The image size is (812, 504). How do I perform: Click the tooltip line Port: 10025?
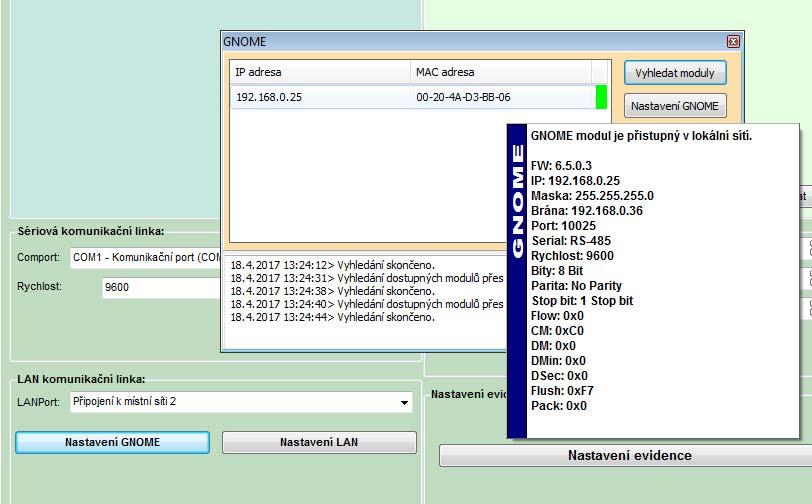click(563, 226)
